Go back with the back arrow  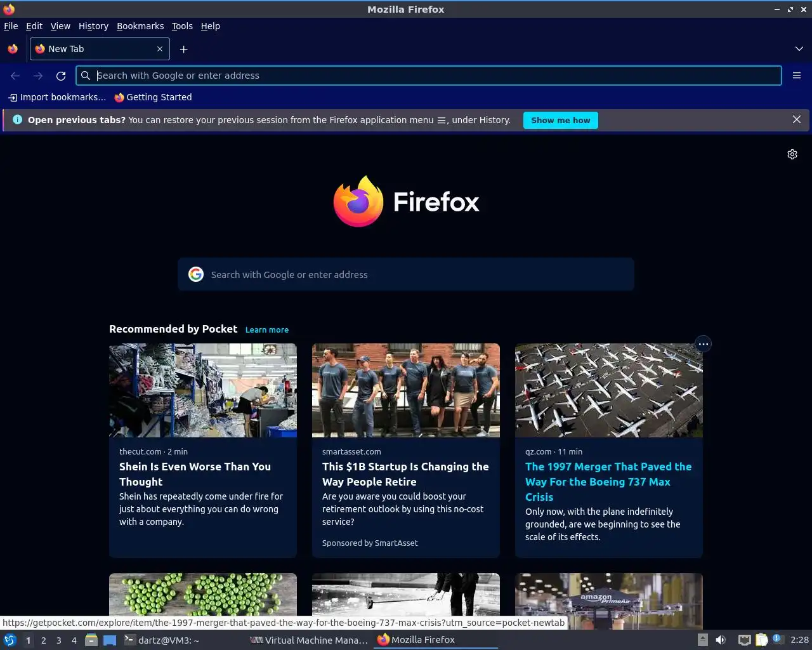click(x=15, y=76)
